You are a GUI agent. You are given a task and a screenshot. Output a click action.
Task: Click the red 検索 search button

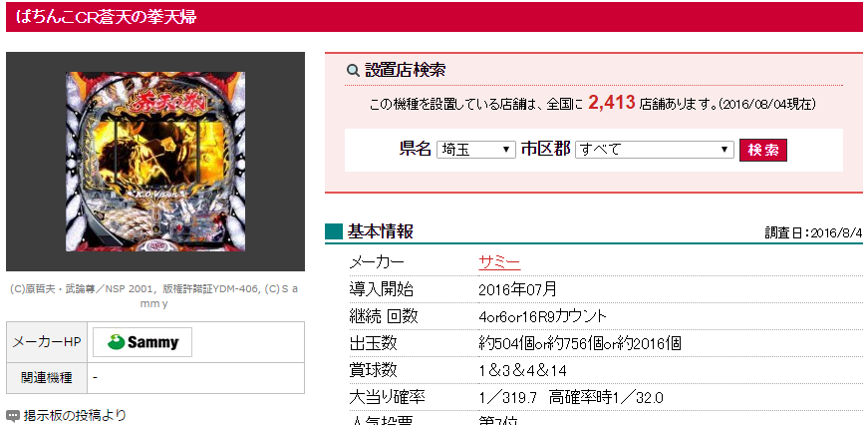[x=762, y=150]
